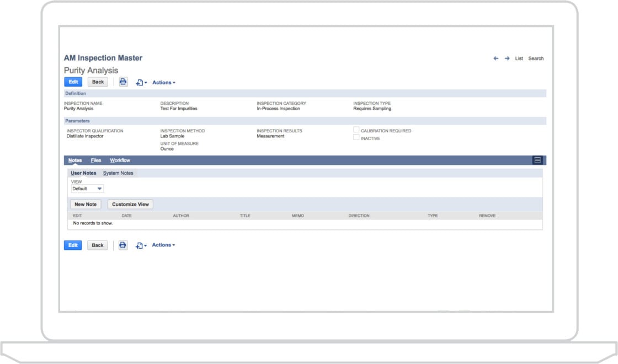618x364 pixels.
Task: Open the top new-document icon dropdown
Action: point(141,82)
